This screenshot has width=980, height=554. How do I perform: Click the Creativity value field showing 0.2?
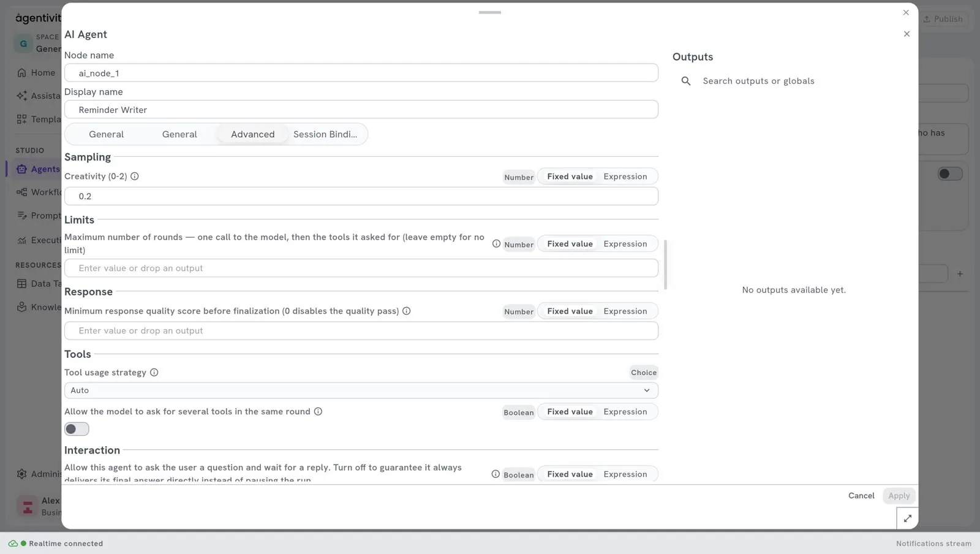click(361, 196)
